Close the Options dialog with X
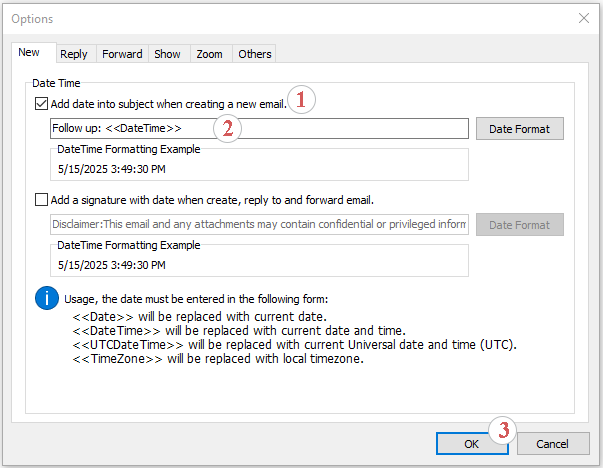Image resolution: width=603 pixels, height=468 pixels. [583, 18]
